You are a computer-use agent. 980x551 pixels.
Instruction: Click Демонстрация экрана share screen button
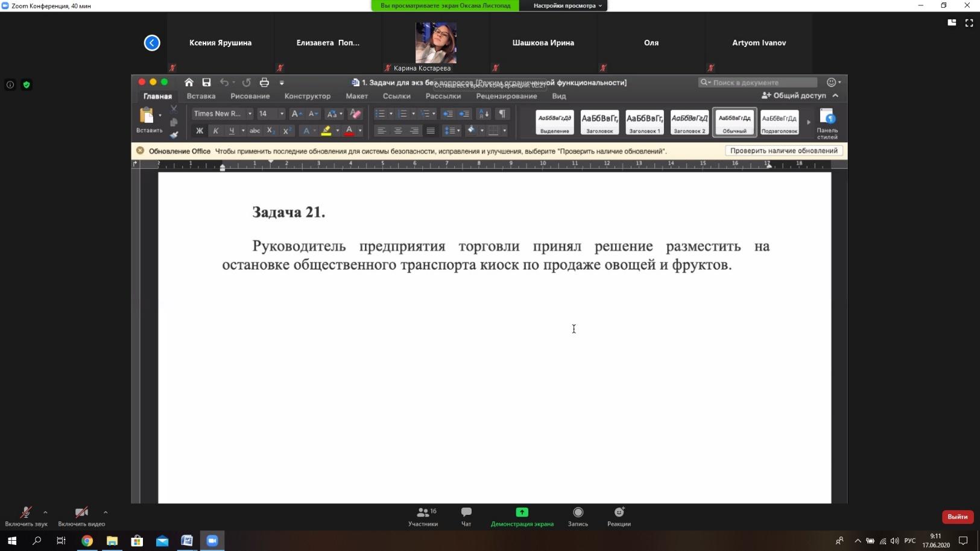tap(522, 517)
